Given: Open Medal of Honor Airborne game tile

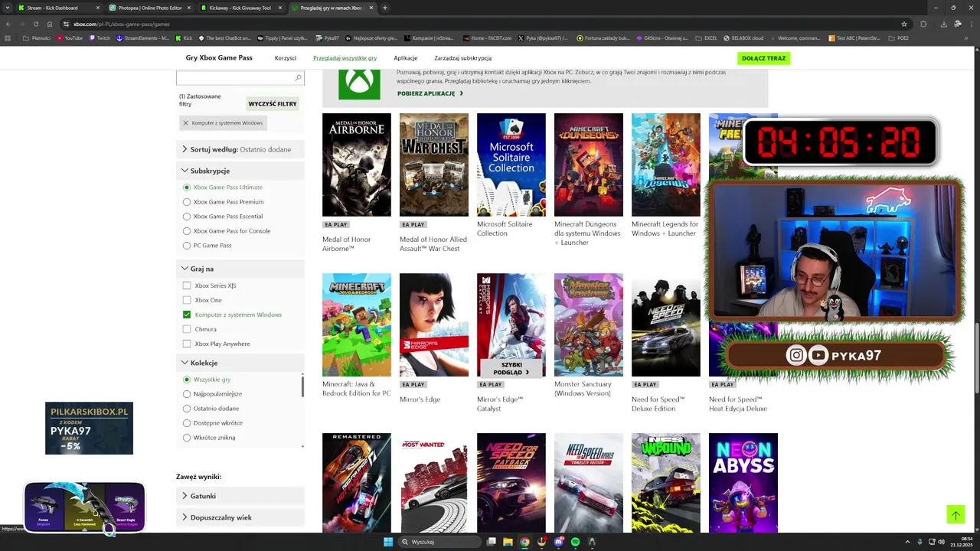Looking at the screenshot, I should pyautogui.click(x=357, y=165).
